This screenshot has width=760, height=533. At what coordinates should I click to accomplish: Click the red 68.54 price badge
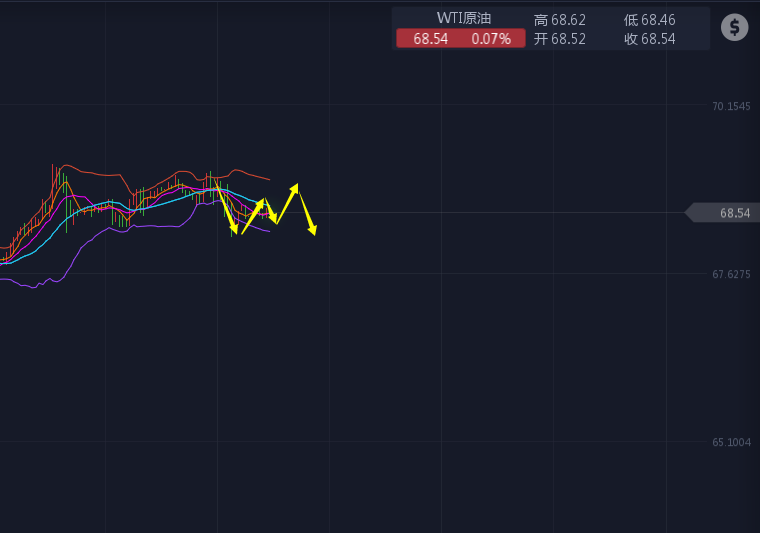460,38
